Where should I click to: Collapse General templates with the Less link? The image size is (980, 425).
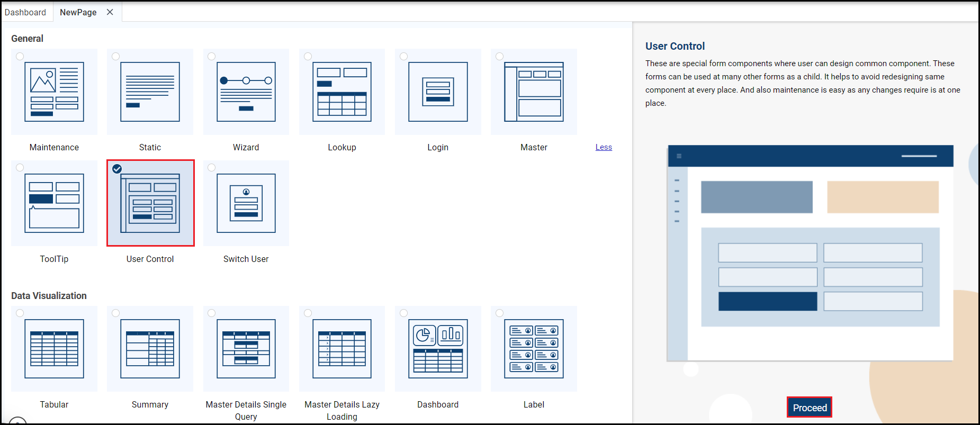(604, 147)
